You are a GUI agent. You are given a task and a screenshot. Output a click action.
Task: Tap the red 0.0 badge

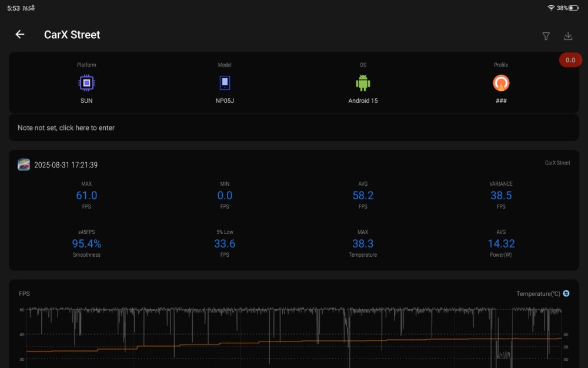point(570,60)
